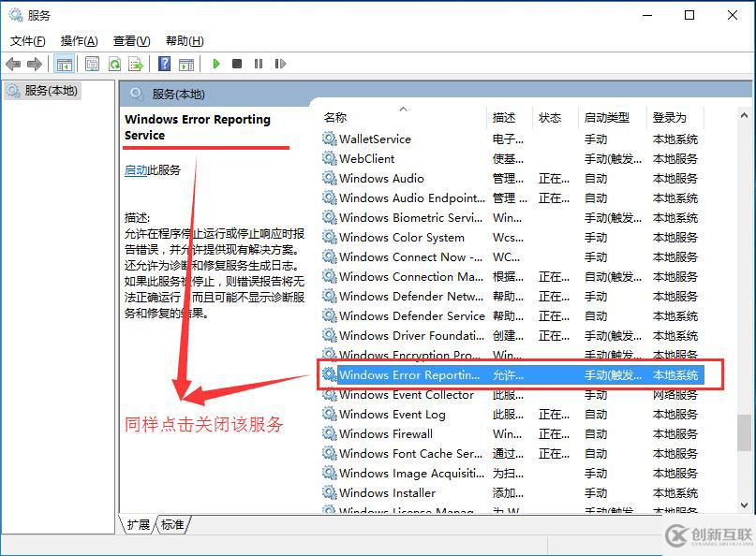Open the 查看(V) menu
Viewport: 756px width, 556px height.
click(x=132, y=41)
